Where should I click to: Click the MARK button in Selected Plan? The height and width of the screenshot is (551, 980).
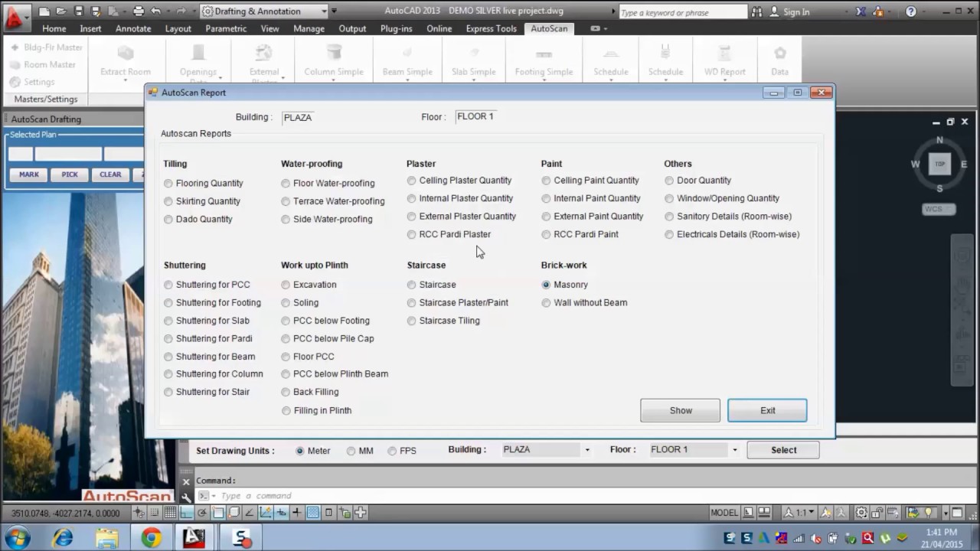tap(29, 174)
